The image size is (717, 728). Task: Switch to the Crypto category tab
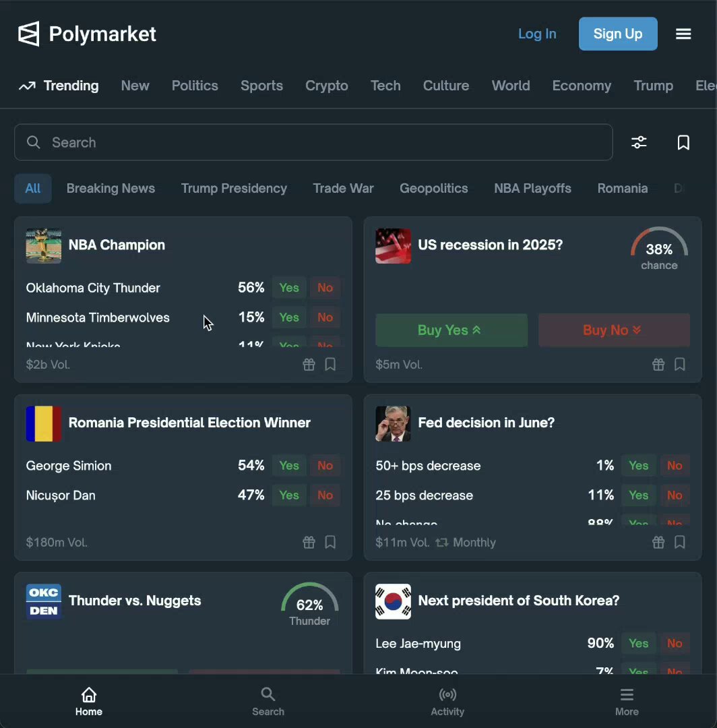pos(327,86)
